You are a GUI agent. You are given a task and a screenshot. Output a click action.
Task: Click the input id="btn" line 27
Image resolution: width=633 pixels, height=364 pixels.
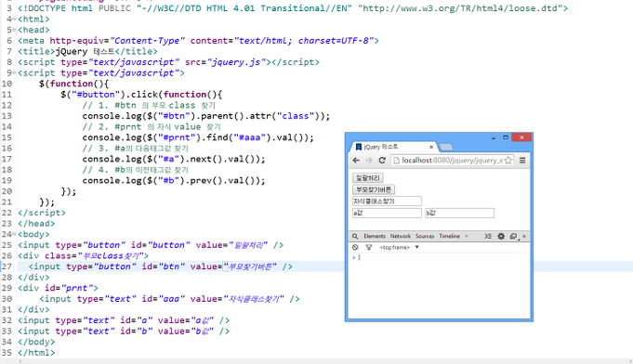[160, 266]
